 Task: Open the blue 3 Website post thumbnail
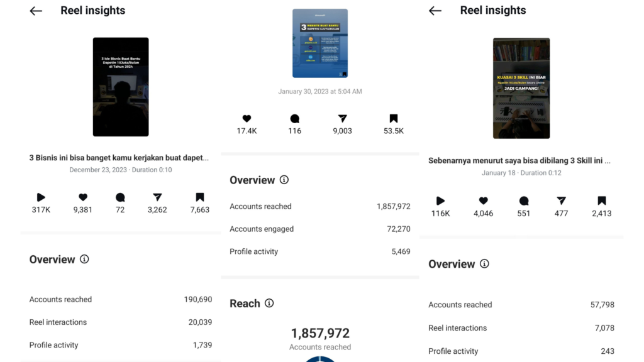tap(320, 43)
